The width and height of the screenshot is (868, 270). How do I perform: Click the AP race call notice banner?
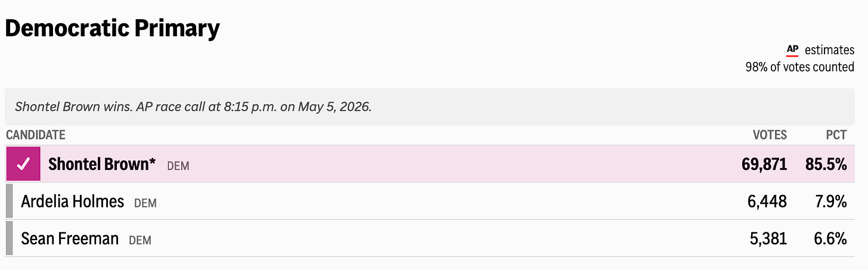[x=429, y=107]
